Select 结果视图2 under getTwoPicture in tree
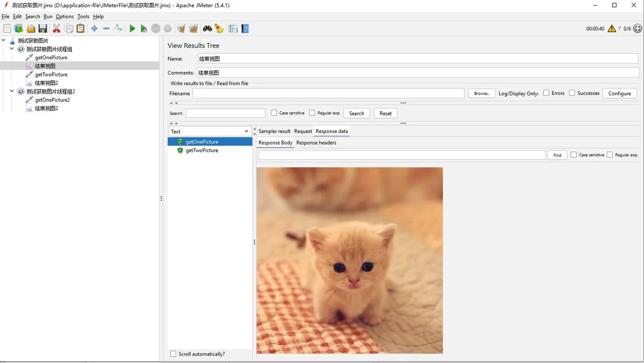Image resolution: width=644 pixels, height=363 pixels. (46, 83)
